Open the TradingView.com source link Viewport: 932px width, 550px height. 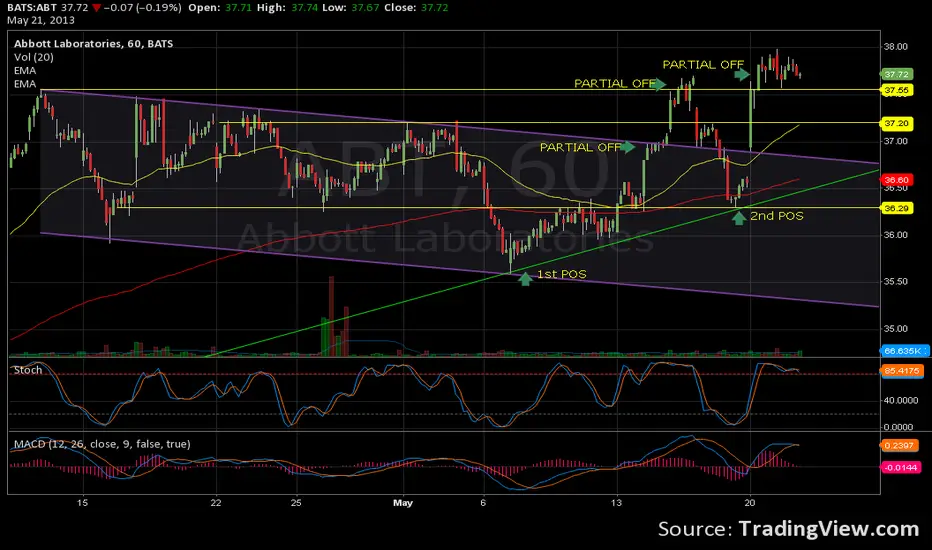tap(829, 529)
